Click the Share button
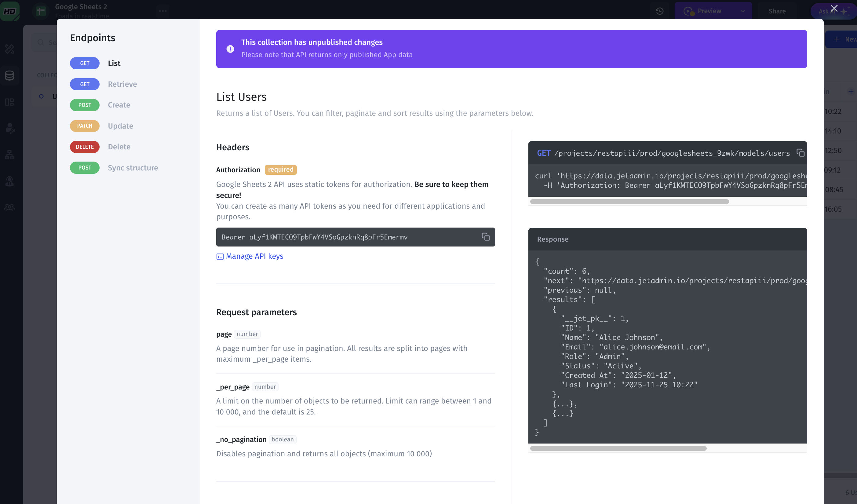Image resolution: width=857 pixels, height=504 pixels. coord(777,11)
